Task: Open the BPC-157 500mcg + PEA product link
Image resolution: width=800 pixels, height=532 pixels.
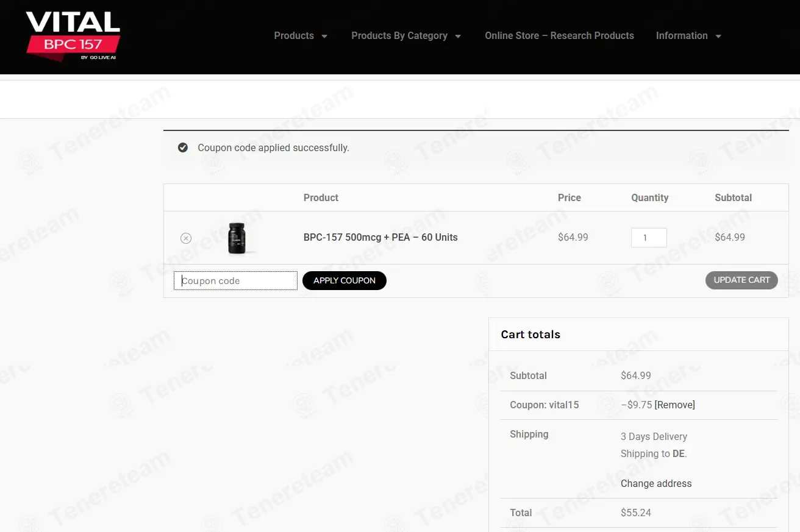Action: point(380,238)
